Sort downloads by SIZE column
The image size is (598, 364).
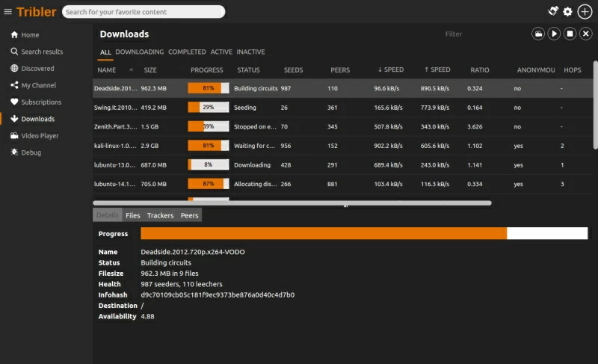(x=150, y=70)
